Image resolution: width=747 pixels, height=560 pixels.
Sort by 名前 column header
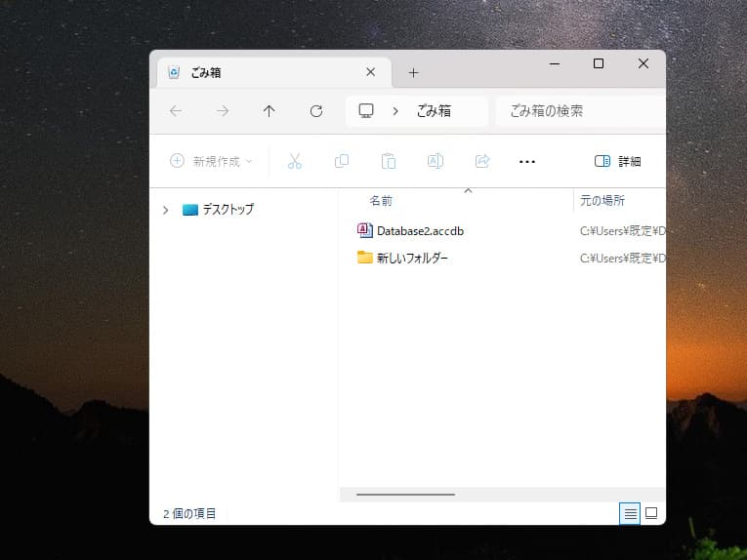381,201
